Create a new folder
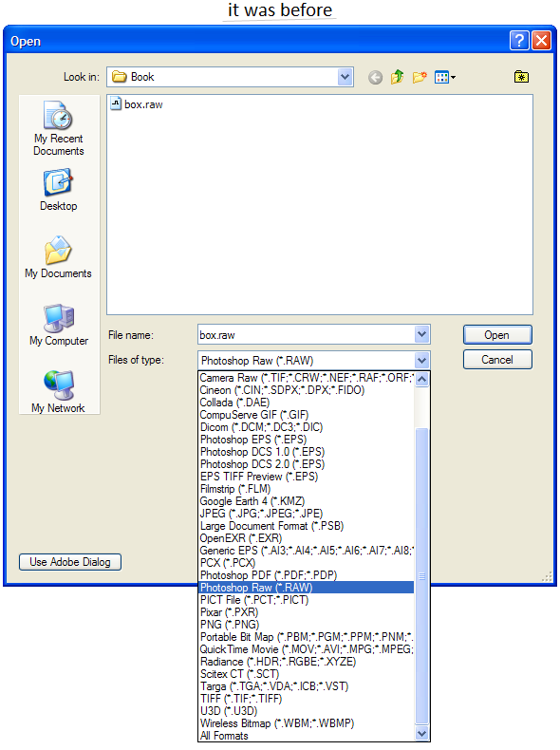The image size is (560, 750). (x=420, y=77)
